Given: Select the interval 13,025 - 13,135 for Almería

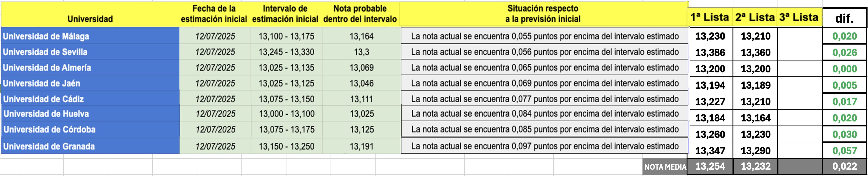Looking at the screenshot, I should click(x=286, y=68).
